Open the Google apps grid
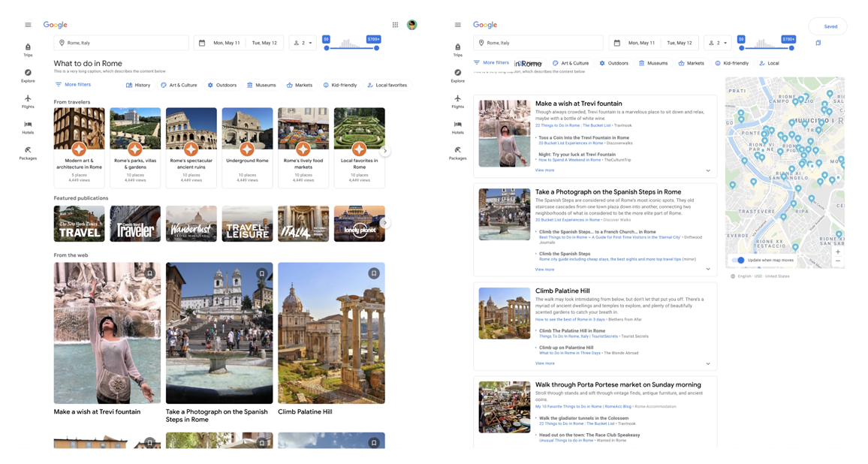This screenshot has height=464, width=868. click(395, 25)
